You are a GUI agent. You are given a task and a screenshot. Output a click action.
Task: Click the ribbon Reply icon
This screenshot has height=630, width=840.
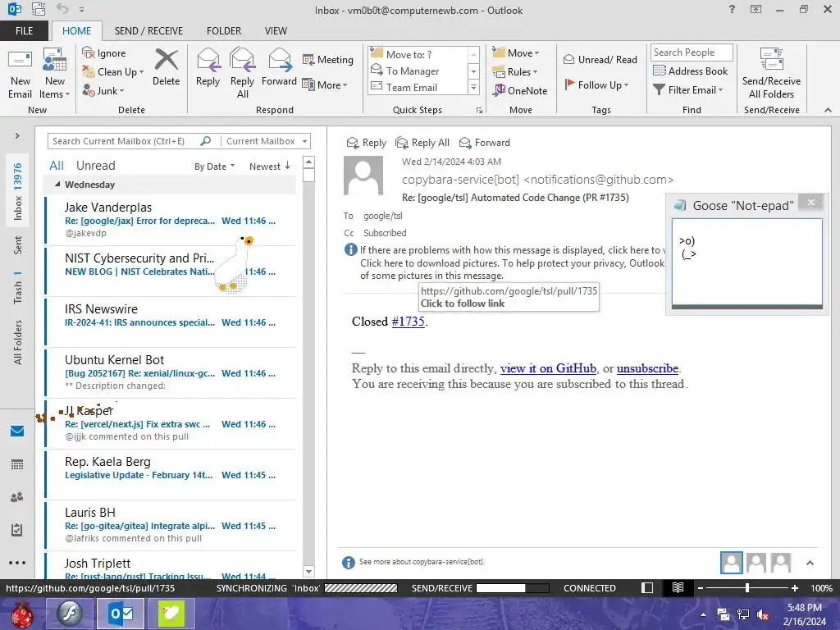pyautogui.click(x=208, y=59)
